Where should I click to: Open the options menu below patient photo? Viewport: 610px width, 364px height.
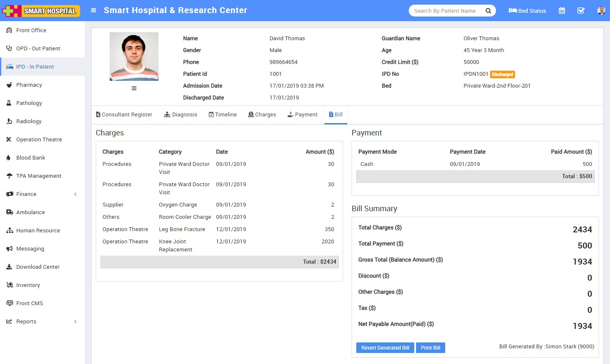click(134, 88)
